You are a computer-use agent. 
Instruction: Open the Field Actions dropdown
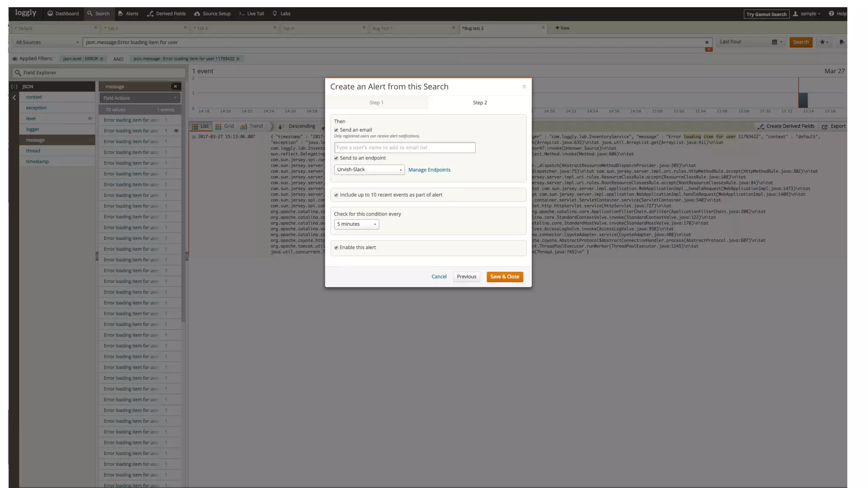click(139, 98)
